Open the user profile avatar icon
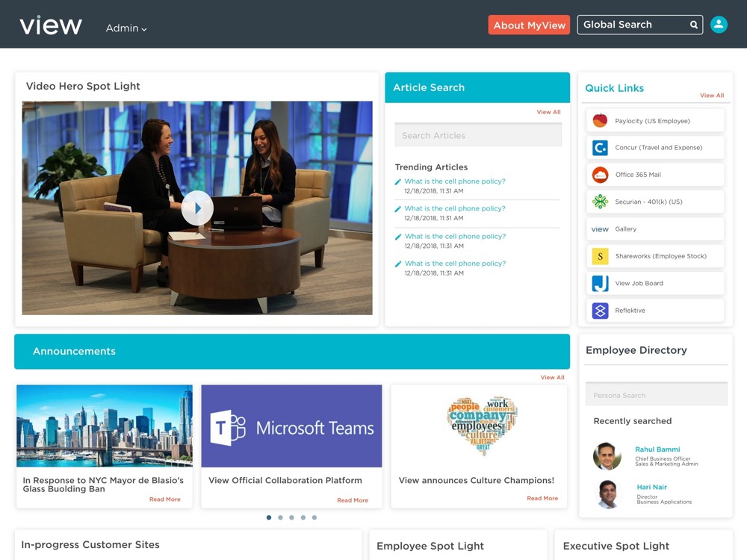The width and height of the screenshot is (747, 560). [719, 25]
